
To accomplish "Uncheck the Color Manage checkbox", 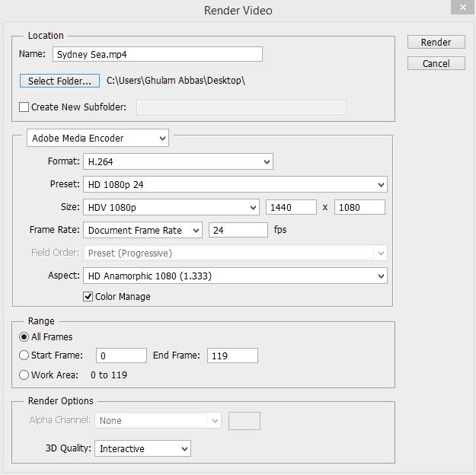I will point(88,296).
